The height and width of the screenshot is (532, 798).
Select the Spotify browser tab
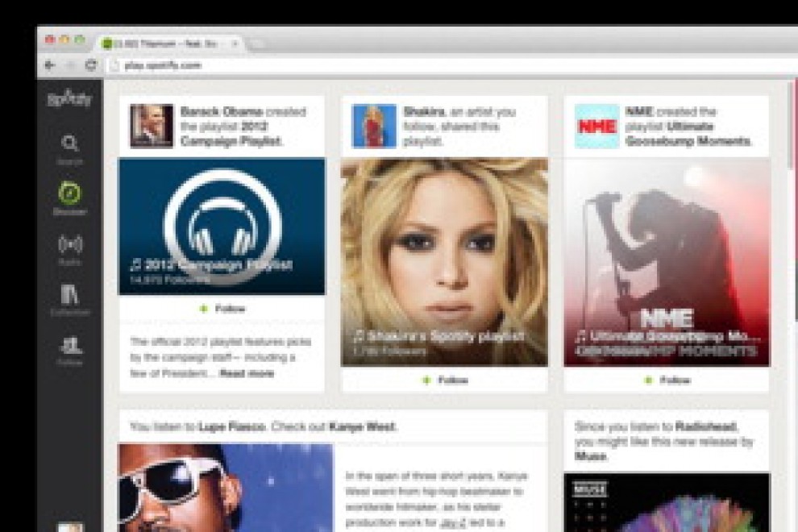click(x=171, y=44)
